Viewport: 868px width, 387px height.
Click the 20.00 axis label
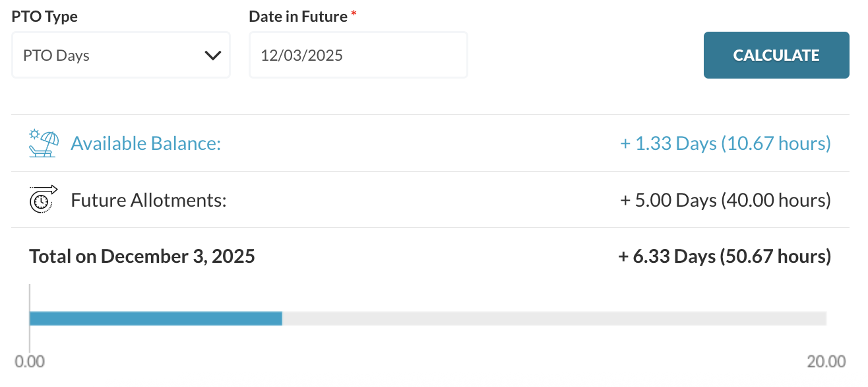tap(826, 361)
